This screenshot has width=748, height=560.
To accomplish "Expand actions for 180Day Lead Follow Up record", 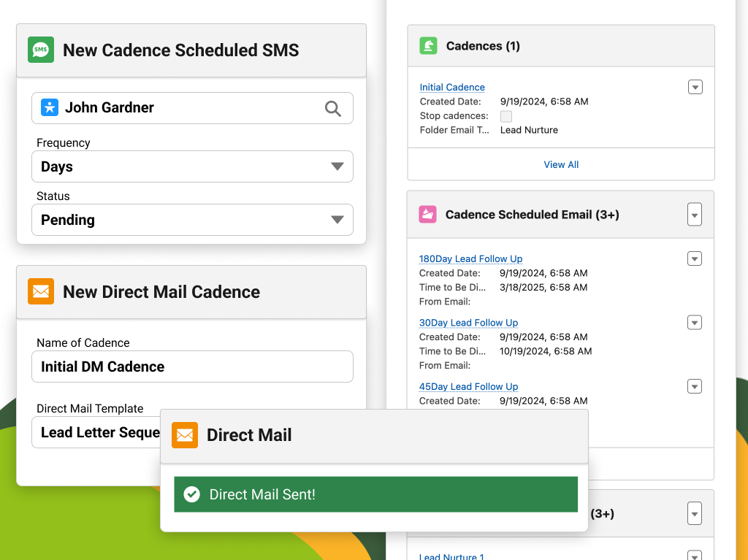I will (695, 258).
